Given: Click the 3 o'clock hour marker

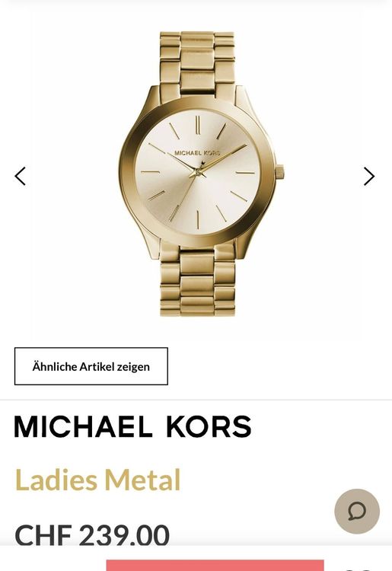Looking at the screenshot, I should click(245, 172).
